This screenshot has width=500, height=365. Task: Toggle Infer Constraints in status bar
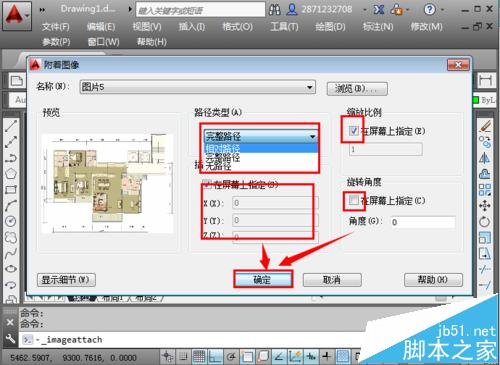click(167, 357)
